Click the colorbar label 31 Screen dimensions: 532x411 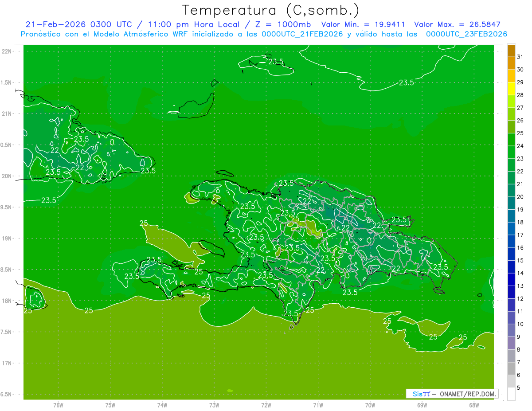(520, 57)
